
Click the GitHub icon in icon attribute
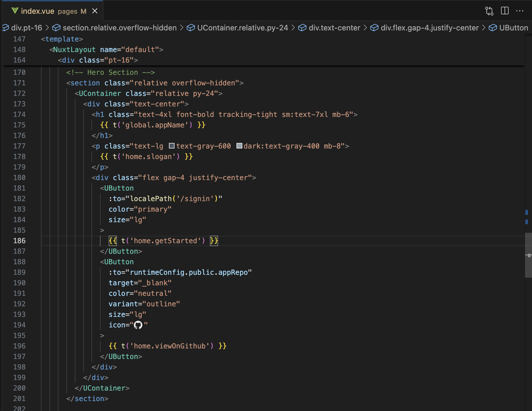[138, 325]
